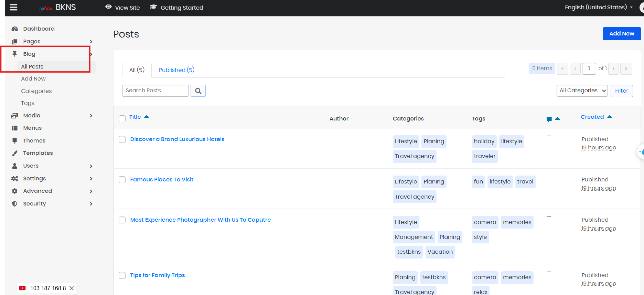The width and height of the screenshot is (644, 295).
Task: Click the Menus list icon
Action: tap(14, 128)
